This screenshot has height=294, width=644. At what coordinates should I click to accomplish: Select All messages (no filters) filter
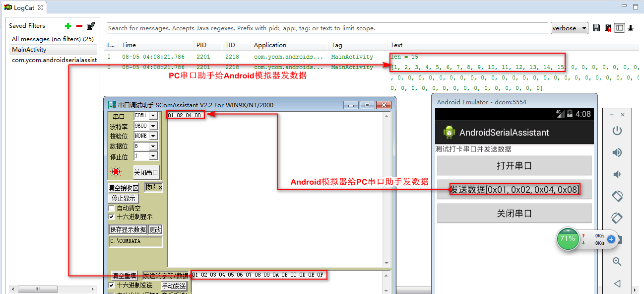point(53,39)
